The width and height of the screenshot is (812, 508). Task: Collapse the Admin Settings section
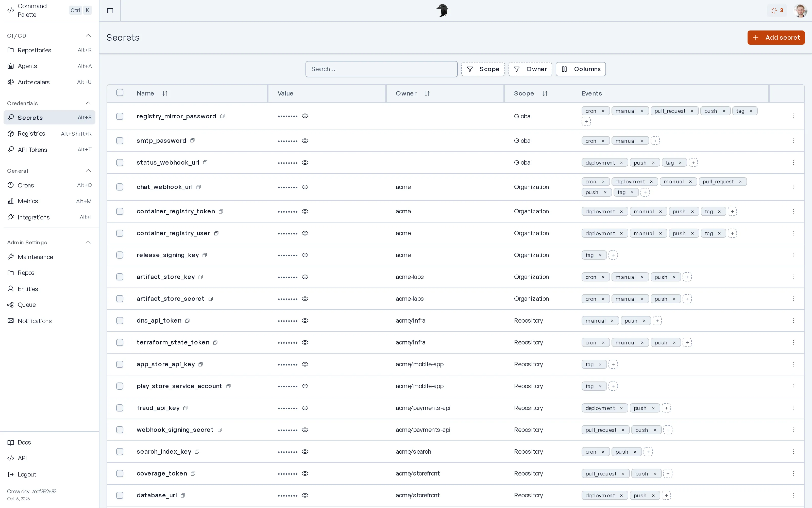(x=88, y=243)
